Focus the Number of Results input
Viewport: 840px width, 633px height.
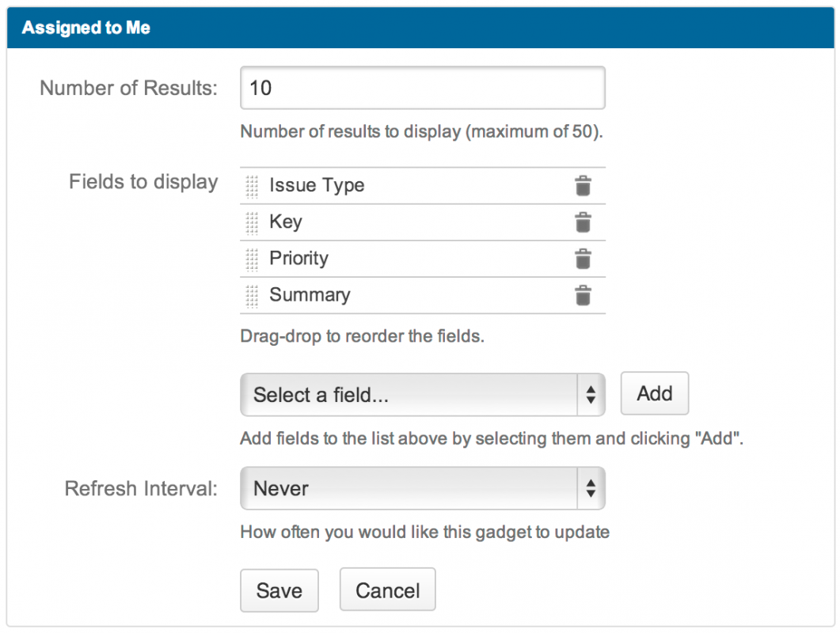[422, 88]
